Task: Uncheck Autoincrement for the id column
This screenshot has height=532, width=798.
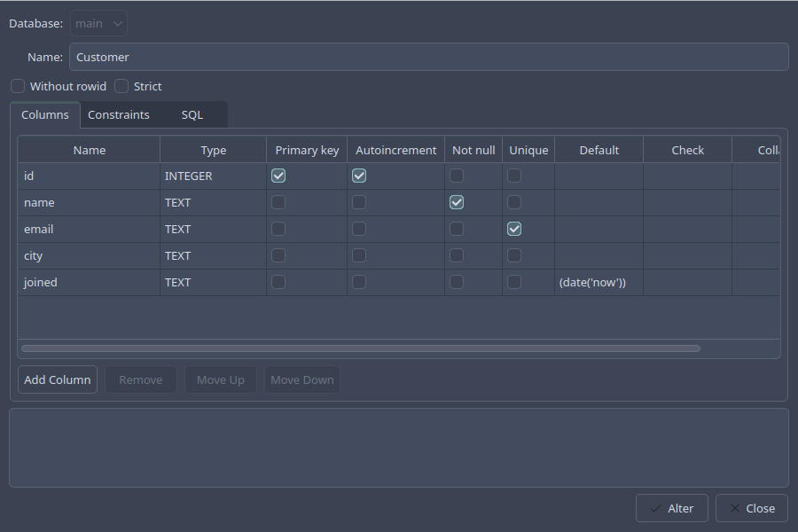Action: coord(359,176)
